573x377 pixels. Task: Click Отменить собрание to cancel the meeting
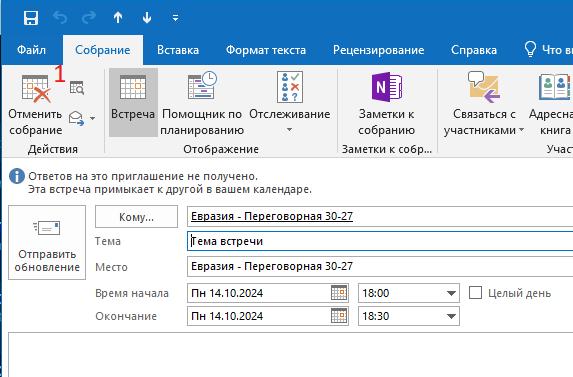(35, 104)
